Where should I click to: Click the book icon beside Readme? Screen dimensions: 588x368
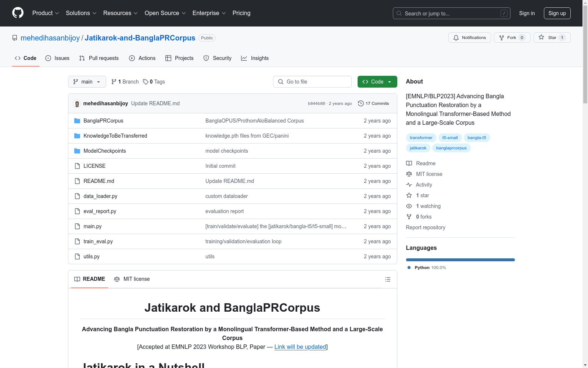[x=409, y=163]
